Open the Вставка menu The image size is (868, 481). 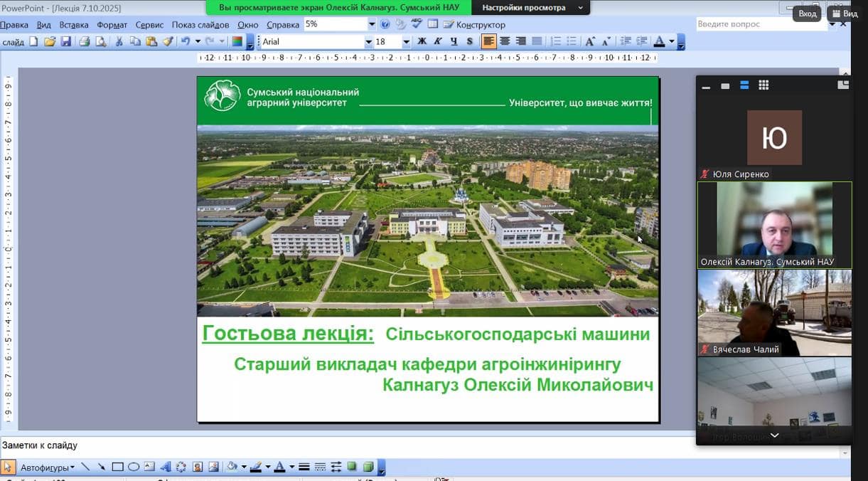click(x=74, y=25)
